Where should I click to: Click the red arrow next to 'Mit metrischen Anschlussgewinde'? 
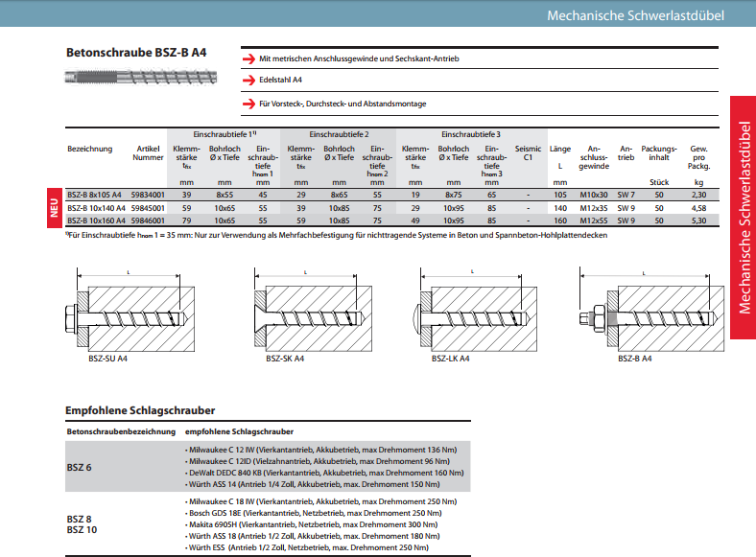[x=248, y=58]
